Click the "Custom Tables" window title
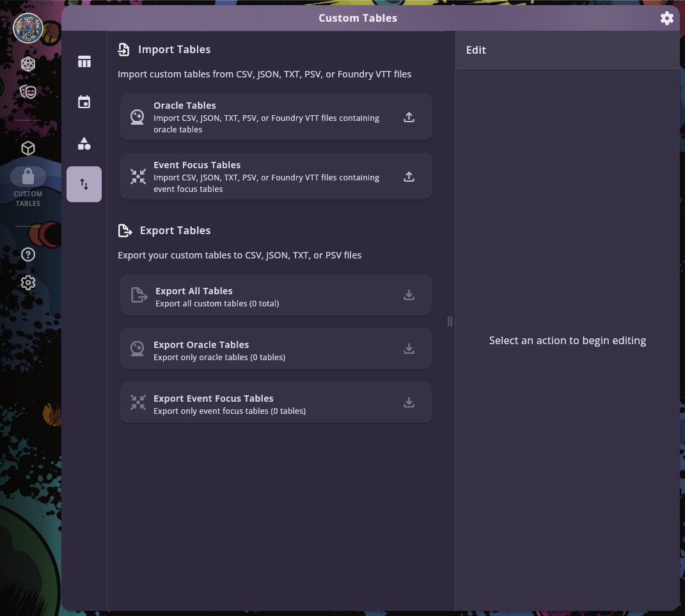Viewport: 685px width, 616px height. [358, 18]
